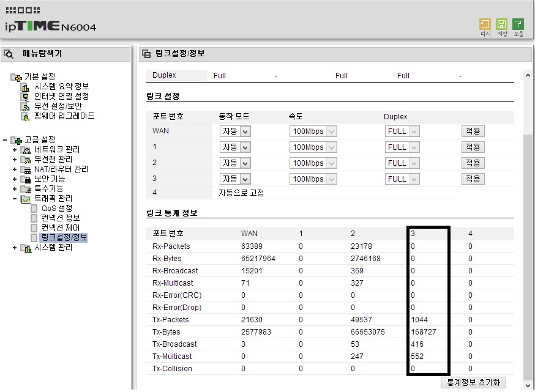535x392 pixels.
Task: Click the 무선 설정/보안 wireless icon
Action: [25, 106]
